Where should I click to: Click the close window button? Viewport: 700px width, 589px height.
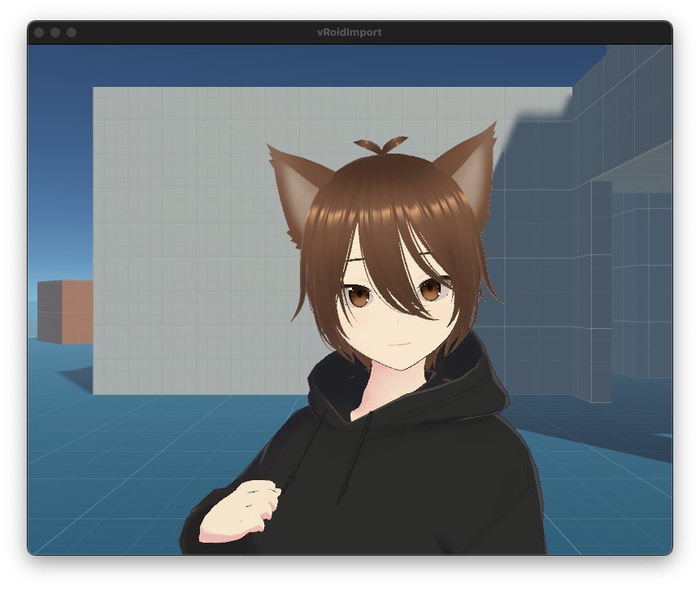pos(39,32)
